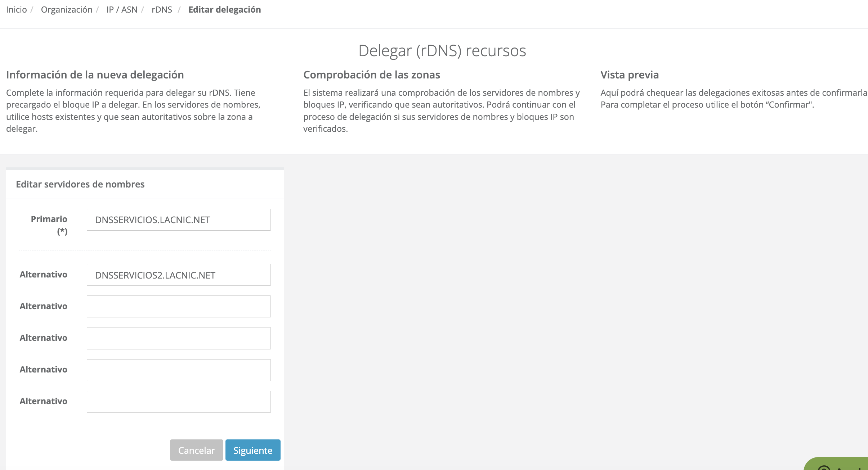Open the green help widget icon
868x470 pixels.
tap(824, 467)
